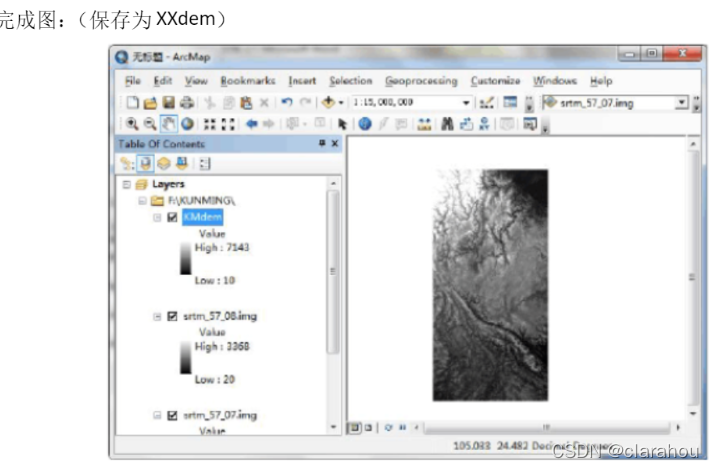
Task: Open the File menu
Action: tap(133, 81)
